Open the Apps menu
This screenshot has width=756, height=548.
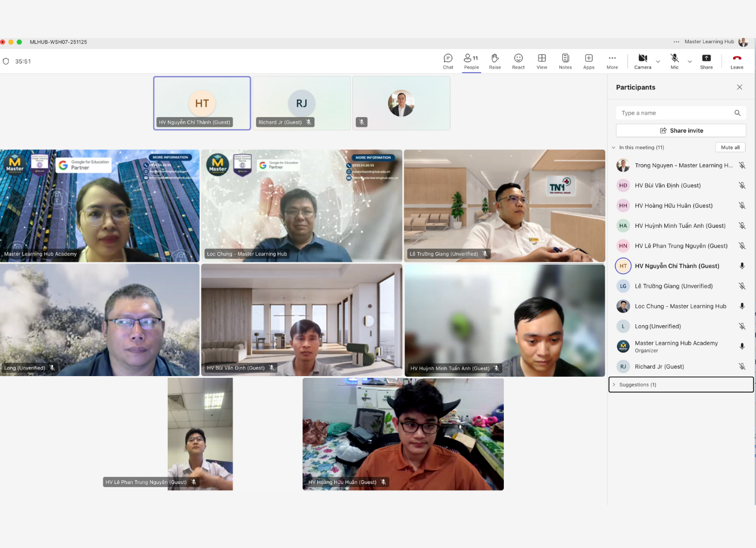pos(589,61)
